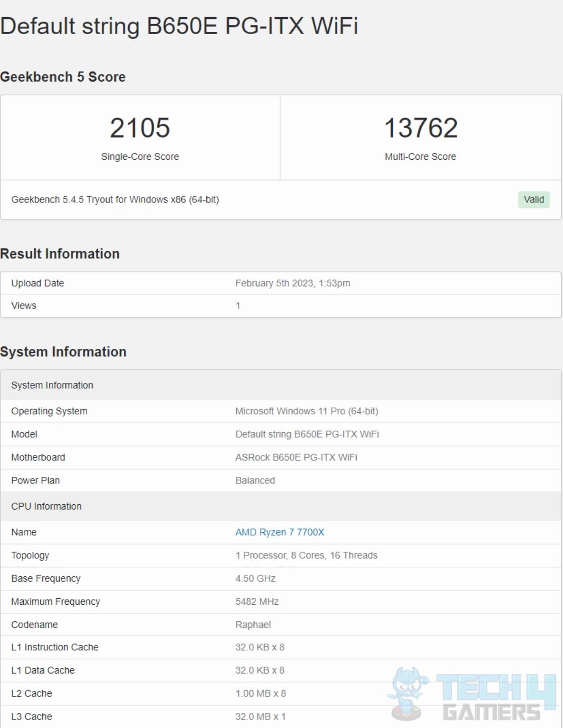The height and width of the screenshot is (728, 563).
Task: Click the CPU Information header row
Action: coord(281,506)
